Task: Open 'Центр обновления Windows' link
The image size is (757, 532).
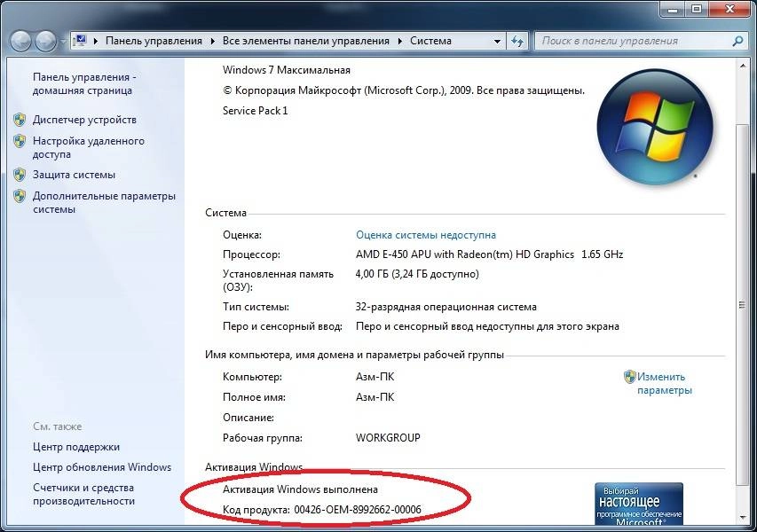Action: point(102,467)
